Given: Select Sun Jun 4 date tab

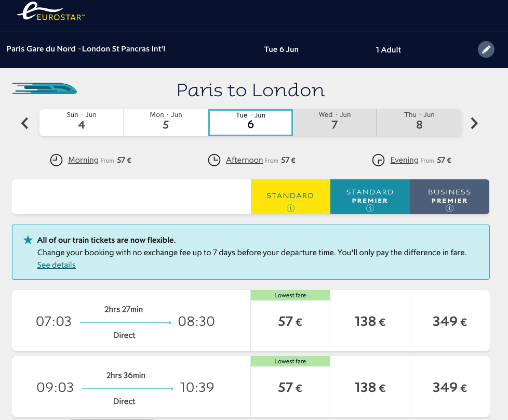Looking at the screenshot, I should pyautogui.click(x=82, y=123).
